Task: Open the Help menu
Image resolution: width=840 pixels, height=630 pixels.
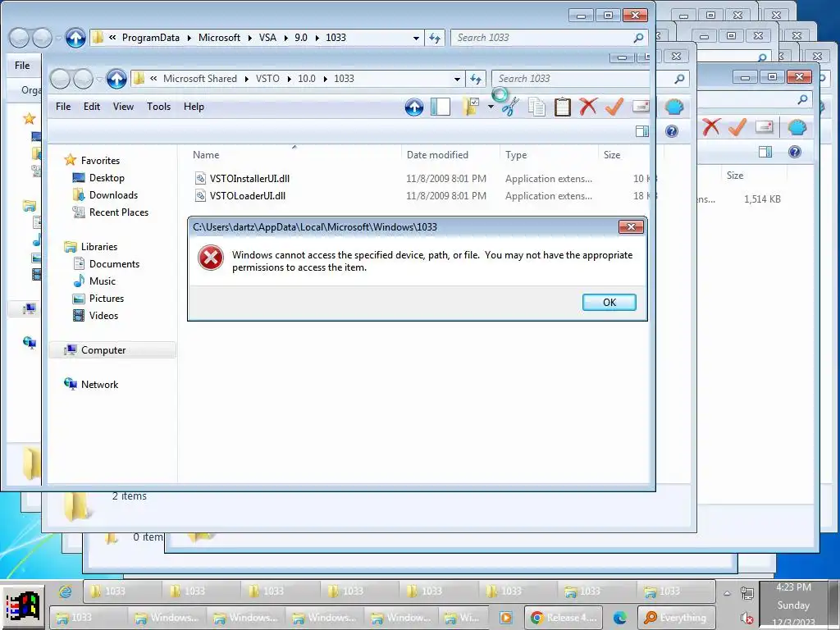Action: (194, 107)
